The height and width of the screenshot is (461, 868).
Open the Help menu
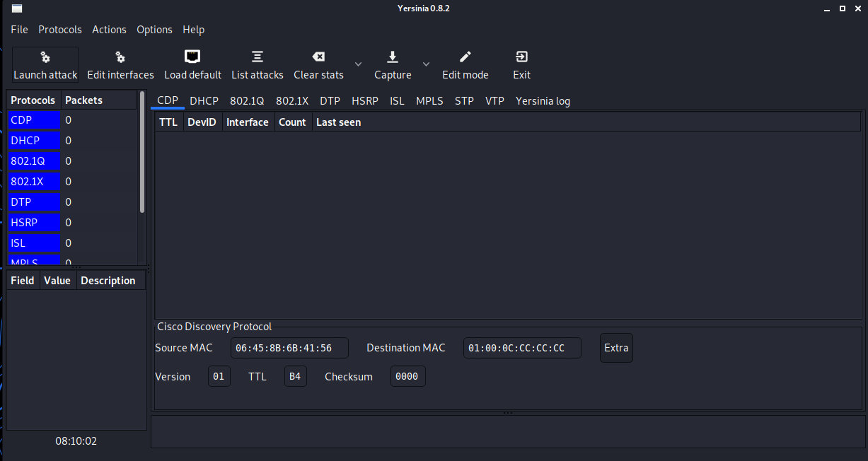[x=193, y=30]
